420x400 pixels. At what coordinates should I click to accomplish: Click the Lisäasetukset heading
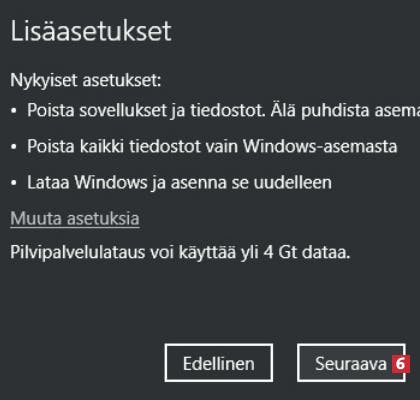91,31
